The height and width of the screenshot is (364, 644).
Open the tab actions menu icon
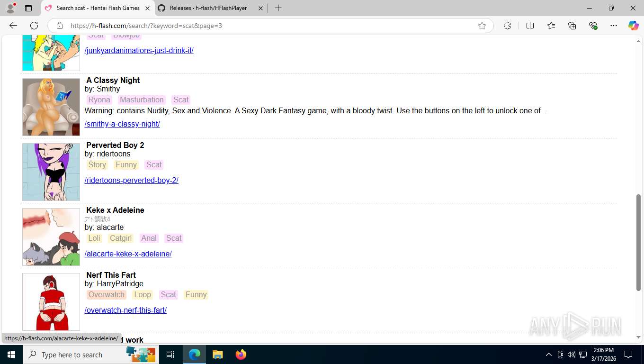(28, 8)
